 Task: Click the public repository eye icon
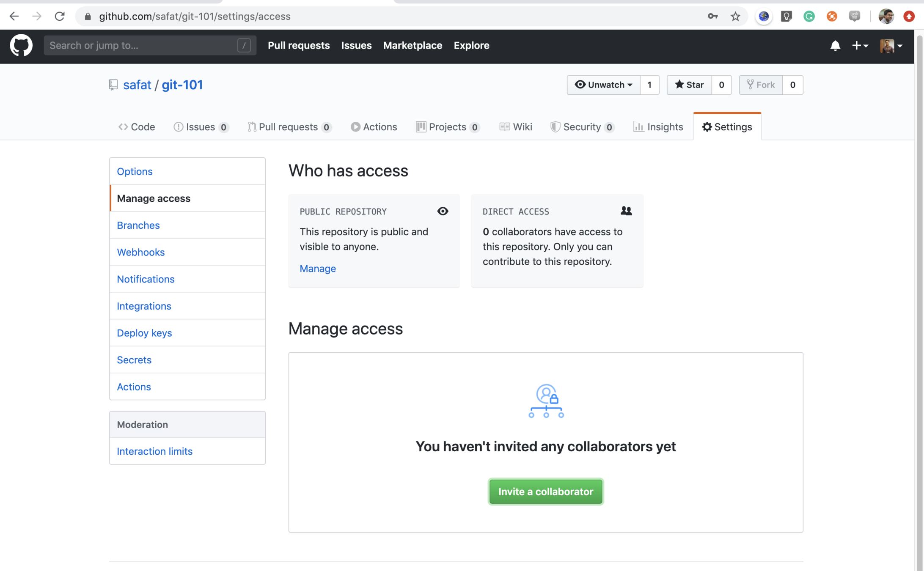tap(443, 211)
